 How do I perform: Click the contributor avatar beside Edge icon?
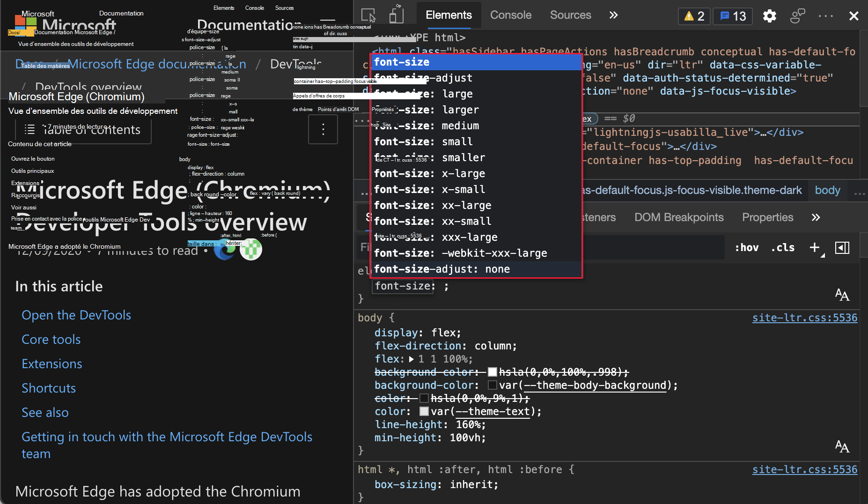pyautogui.click(x=251, y=250)
